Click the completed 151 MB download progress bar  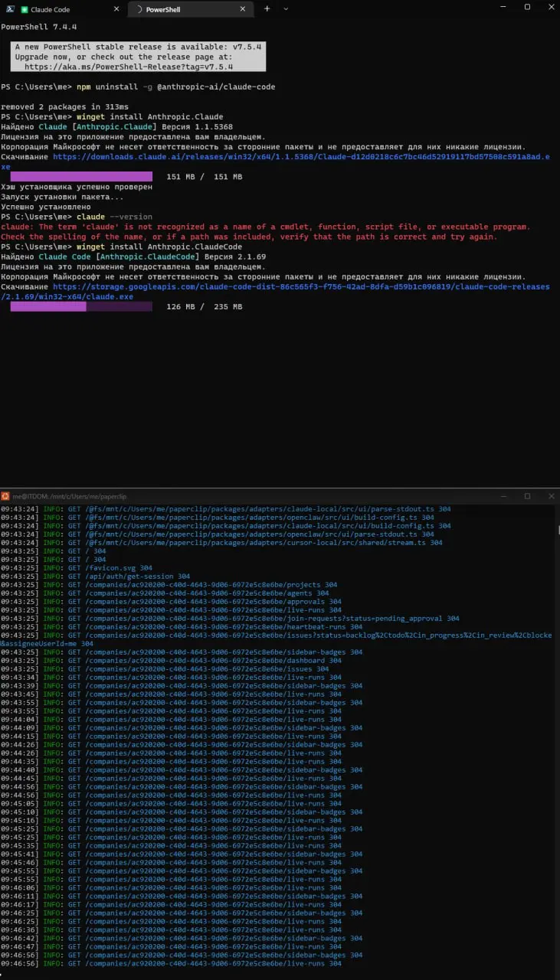tap(81, 176)
